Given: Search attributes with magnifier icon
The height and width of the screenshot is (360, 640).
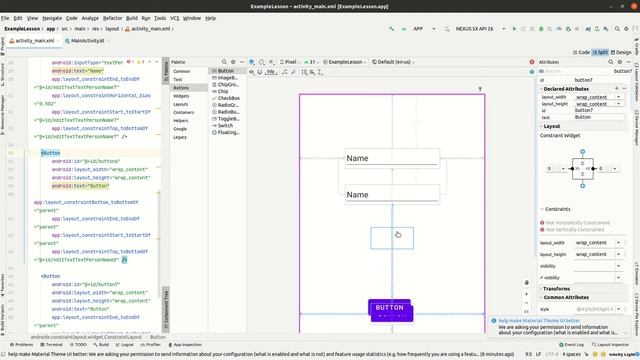Looking at the screenshot, I should pyautogui.click(x=611, y=62).
